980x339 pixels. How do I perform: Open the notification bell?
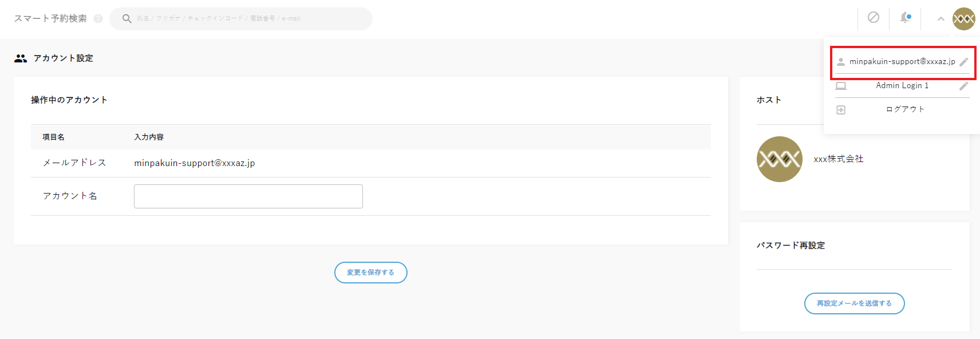[905, 18]
